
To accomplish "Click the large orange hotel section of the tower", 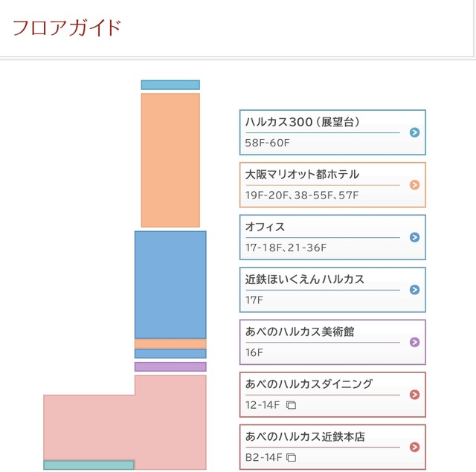I will (170, 160).
